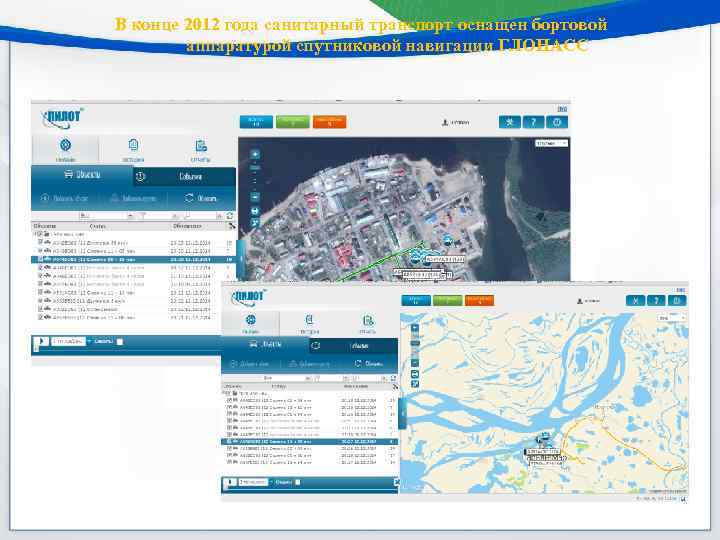Click wrench column-settings icon in back window list
The image size is (720, 540).
231,226
